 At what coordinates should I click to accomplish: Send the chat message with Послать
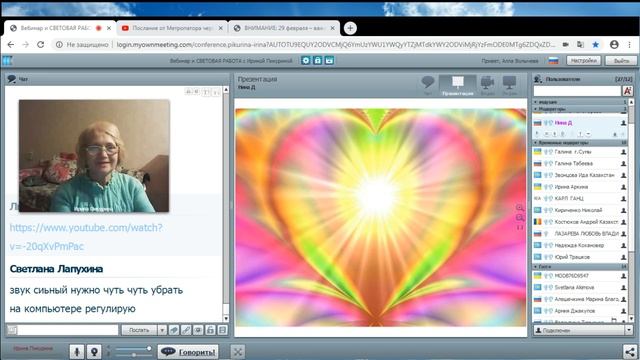click(139, 330)
